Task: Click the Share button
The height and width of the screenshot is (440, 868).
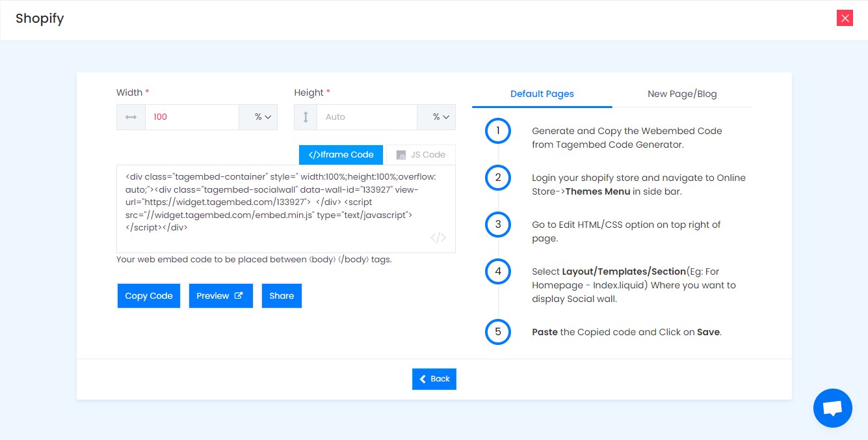Action: [x=282, y=296]
